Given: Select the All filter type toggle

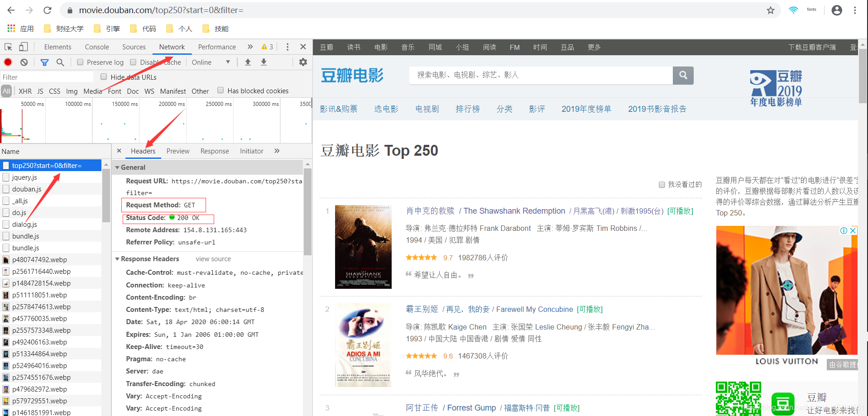Looking at the screenshot, I should [x=6, y=91].
